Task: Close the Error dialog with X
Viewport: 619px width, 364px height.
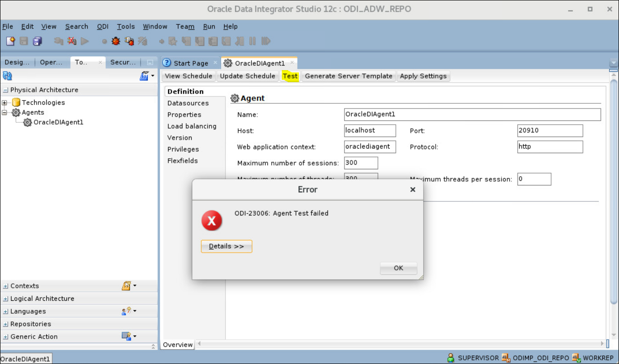Action: (x=413, y=190)
